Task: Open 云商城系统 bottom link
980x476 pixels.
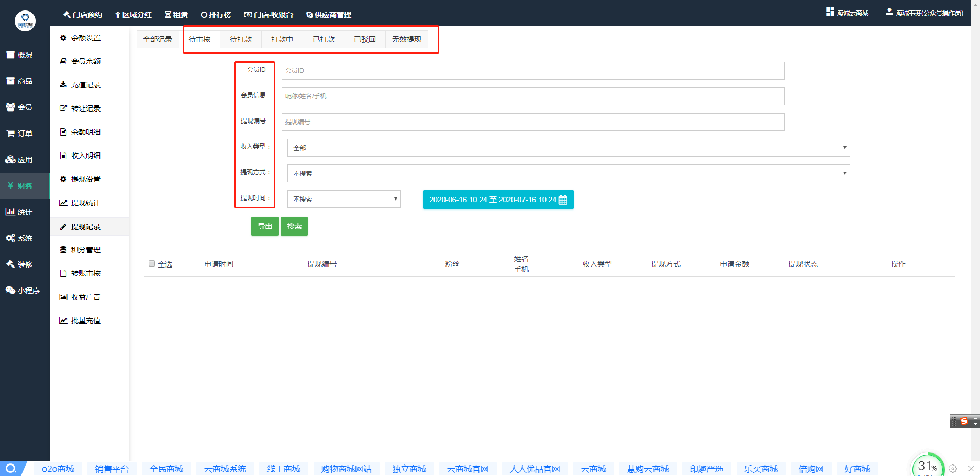Action: (x=225, y=469)
